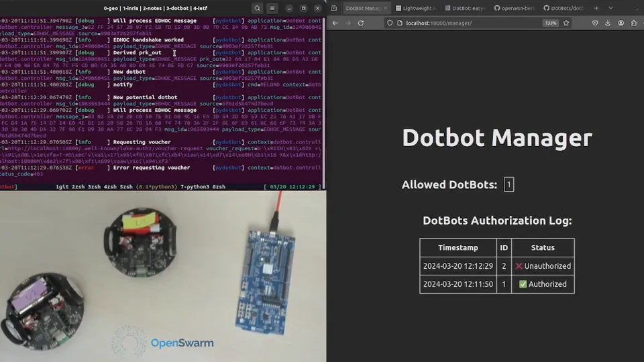644x362 pixels.
Task: Open Firefox recent browsing view icon
Action: (x=334, y=8)
